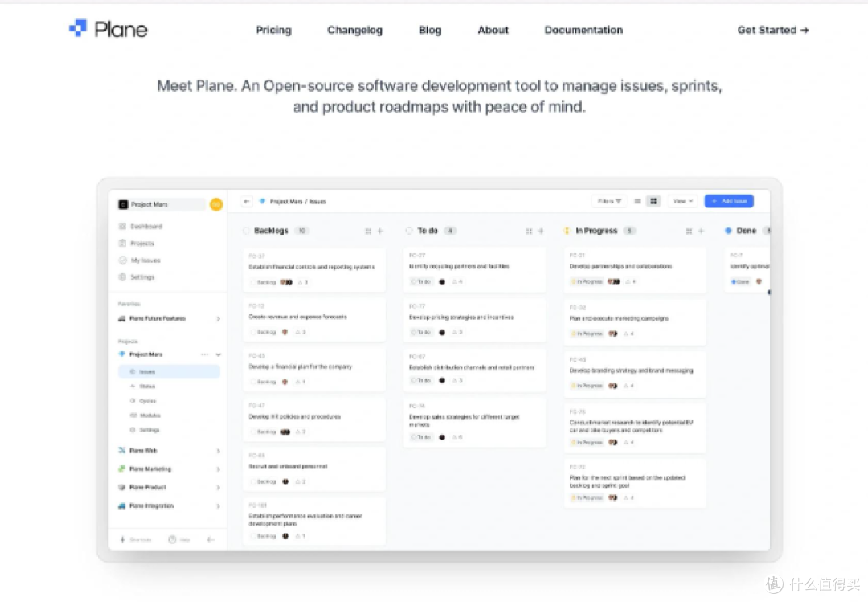868x602 pixels.
Task: Open Develop partnerships and collaborations card
Action: click(635, 270)
